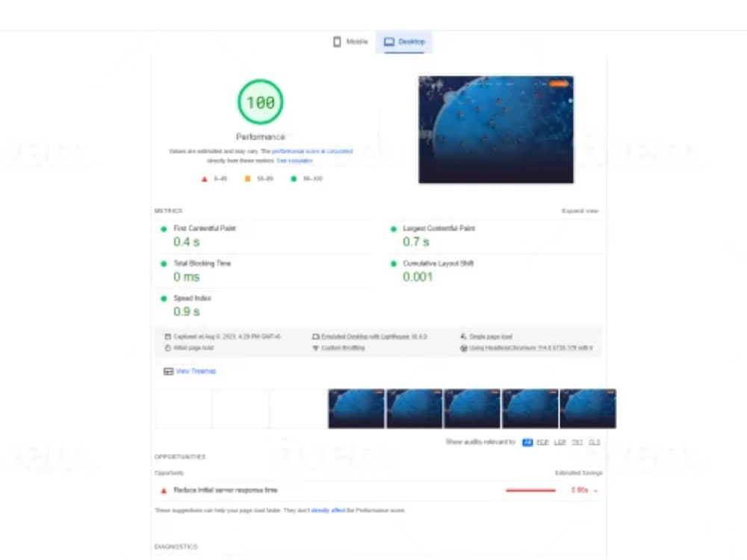Click the Mobile device icon
The width and height of the screenshot is (747, 560).
pos(336,42)
